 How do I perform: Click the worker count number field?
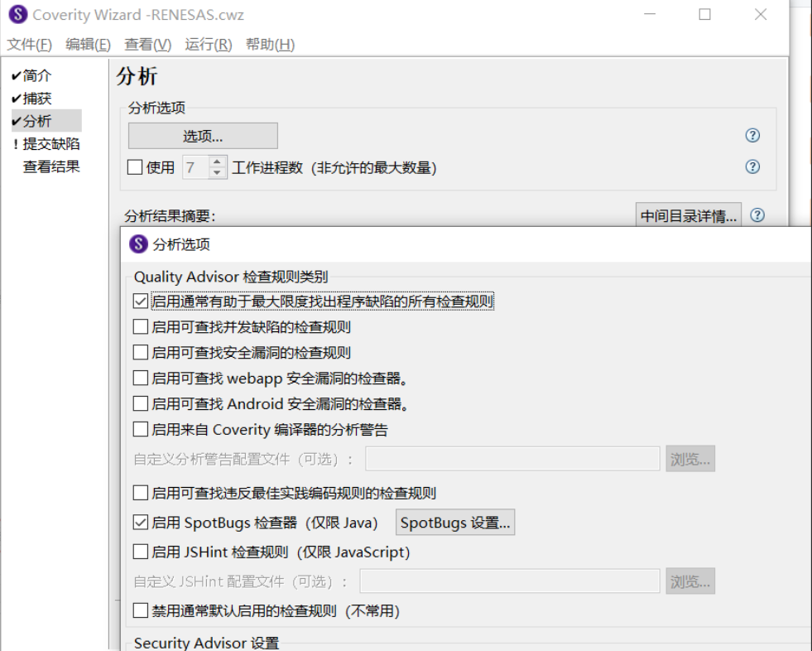pos(195,167)
